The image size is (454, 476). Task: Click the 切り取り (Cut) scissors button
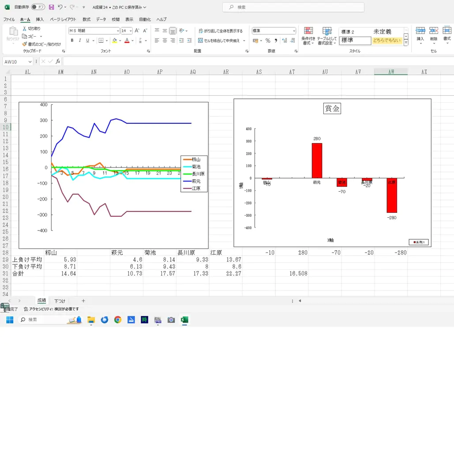pyautogui.click(x=31, y=29)
